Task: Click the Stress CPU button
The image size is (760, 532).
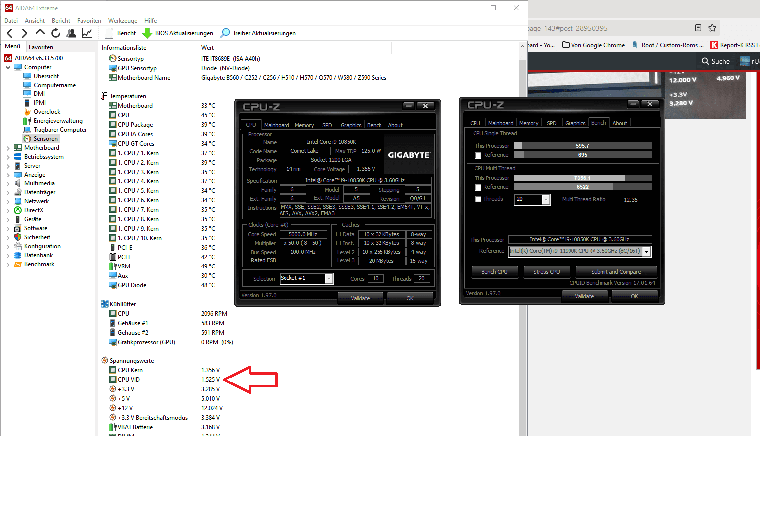Action: (x=546, y=272)
